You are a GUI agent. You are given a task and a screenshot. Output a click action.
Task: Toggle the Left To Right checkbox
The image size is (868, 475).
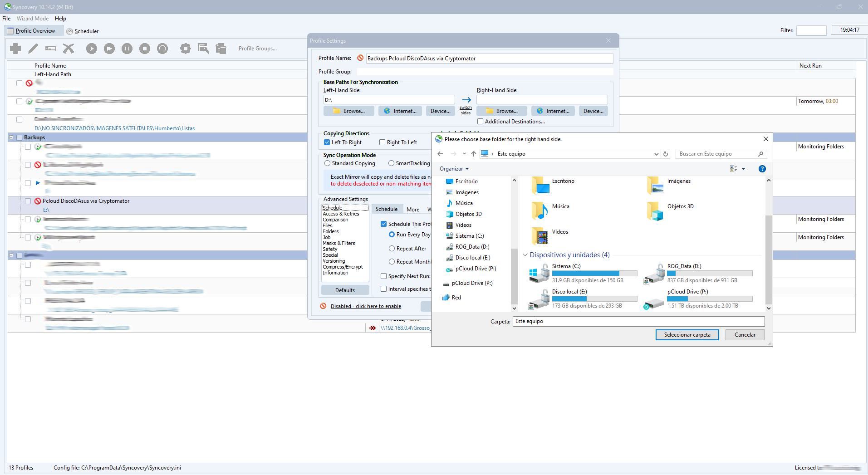[x=327, y=142]
